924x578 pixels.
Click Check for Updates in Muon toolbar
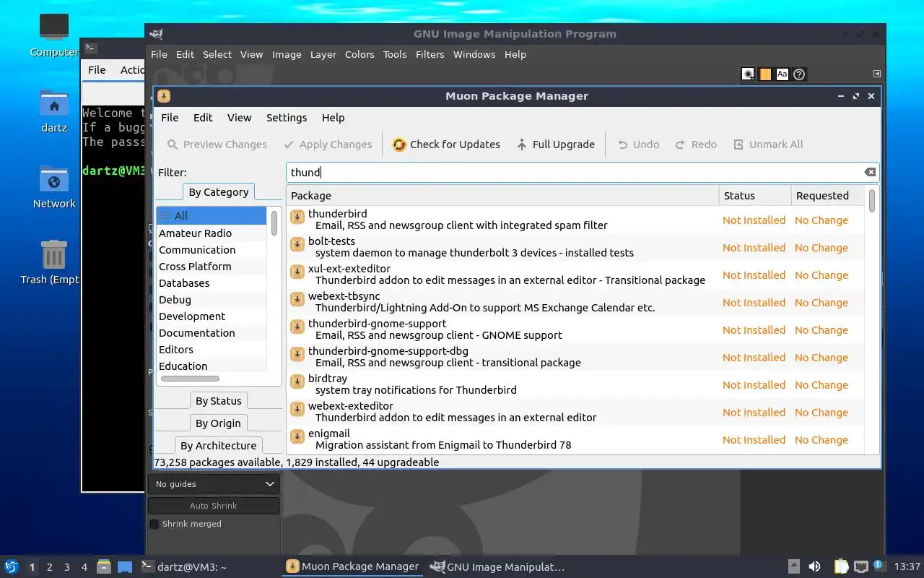446,144
